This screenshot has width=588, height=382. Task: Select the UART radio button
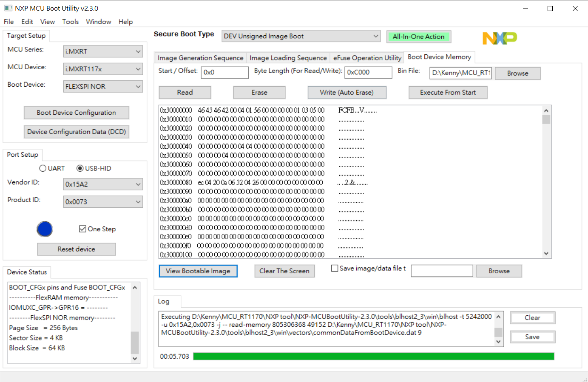pos(43,168)
